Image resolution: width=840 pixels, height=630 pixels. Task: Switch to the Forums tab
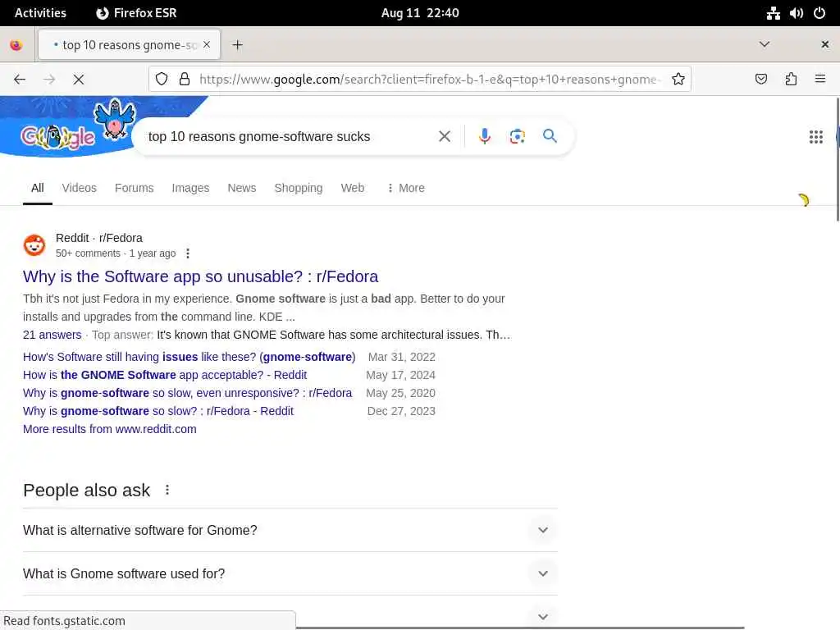point(134,188)
